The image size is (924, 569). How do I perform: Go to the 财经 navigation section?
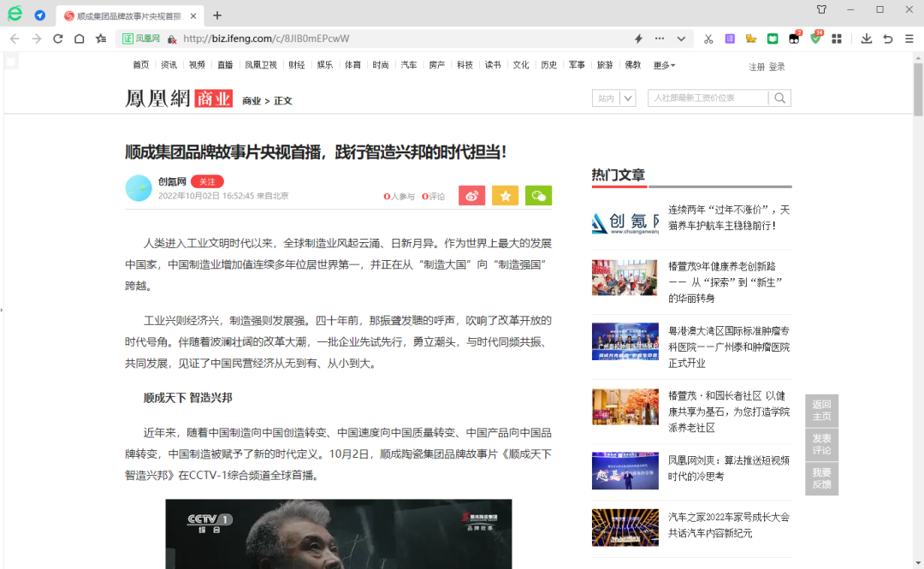coord(297,65)
